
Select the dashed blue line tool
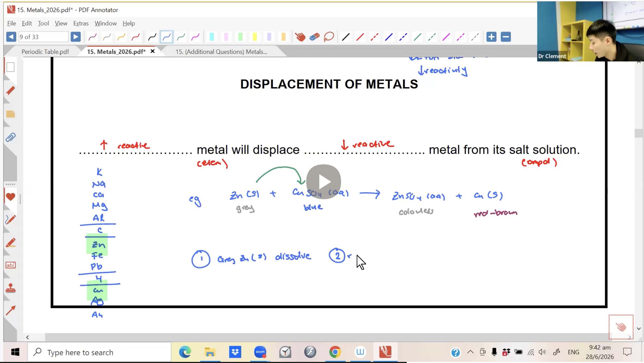[403, 37]
